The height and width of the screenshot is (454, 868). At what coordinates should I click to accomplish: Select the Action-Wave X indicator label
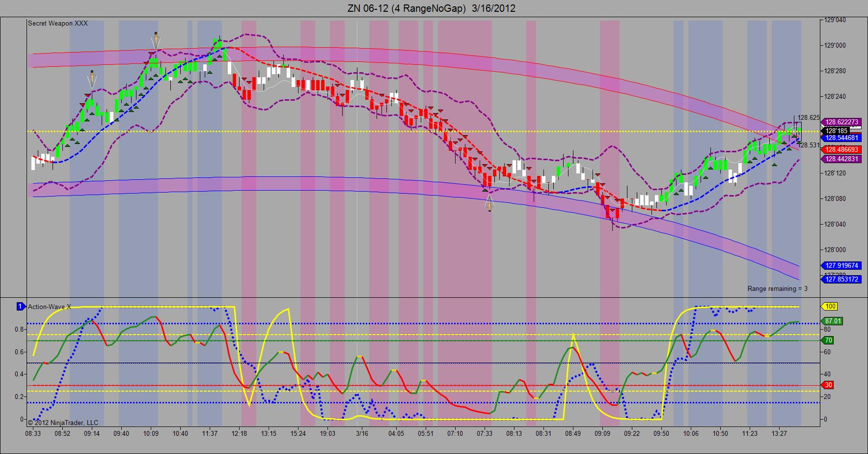click(50, 307)
